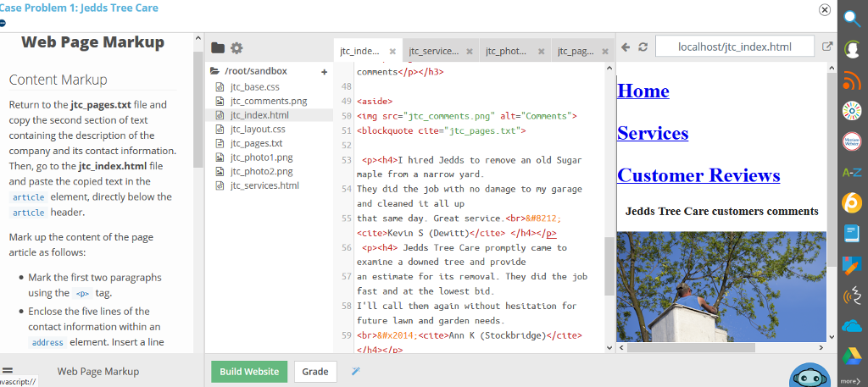Open jtc_services.html in file tree
The width and height of the screenshot is (868, 387).
(264, 185)
